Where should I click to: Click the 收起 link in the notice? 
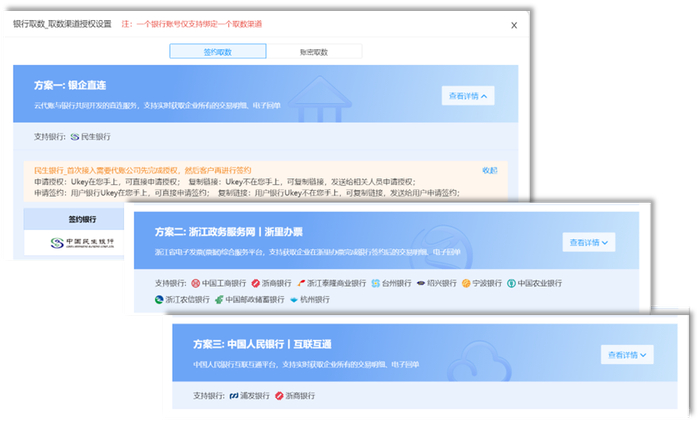coord(490,170)
